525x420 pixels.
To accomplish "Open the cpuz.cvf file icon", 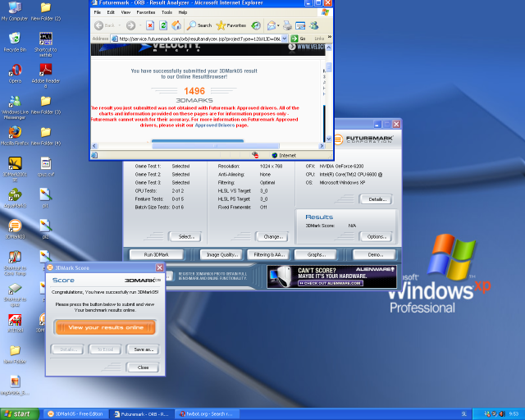I will pos(46,167).
